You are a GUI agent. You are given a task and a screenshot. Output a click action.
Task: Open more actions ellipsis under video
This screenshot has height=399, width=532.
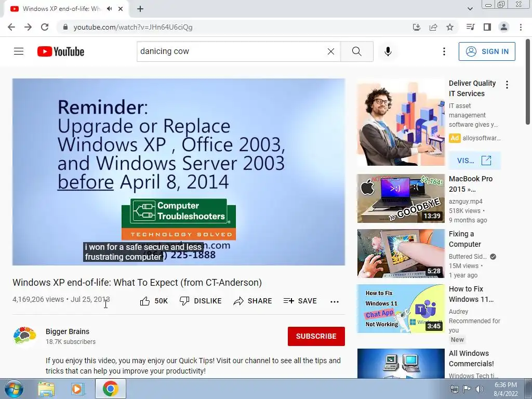(x=335, y=302)
